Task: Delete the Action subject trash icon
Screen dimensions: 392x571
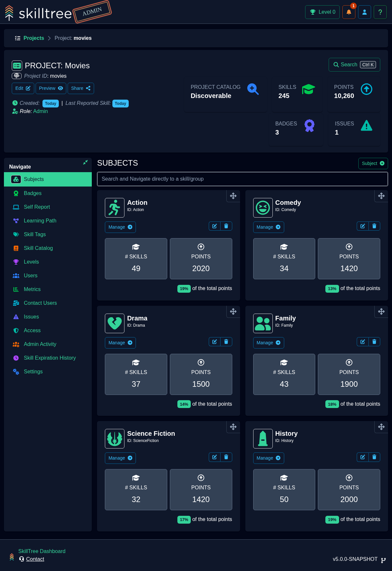Action: click(x=226, y=226)
